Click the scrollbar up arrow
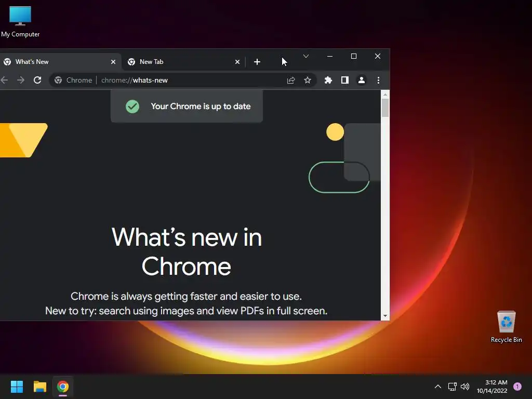The image size is (532, 399). click(x=385, y=94)
